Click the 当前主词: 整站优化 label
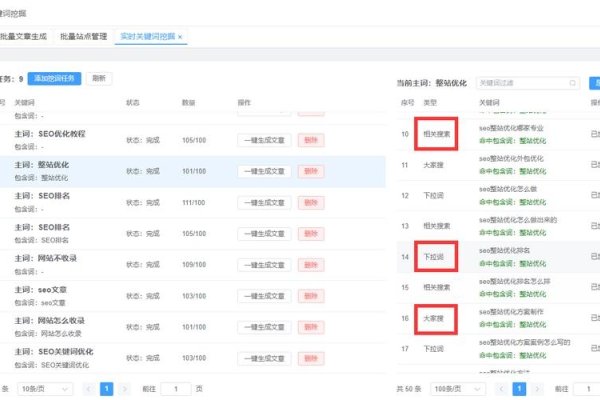 pyautogui.click(x=432, y=83)
